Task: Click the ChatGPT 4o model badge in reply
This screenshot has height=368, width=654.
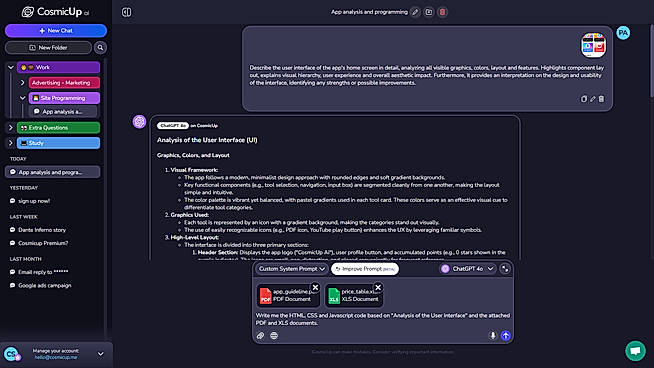Action: pos(173,126)
